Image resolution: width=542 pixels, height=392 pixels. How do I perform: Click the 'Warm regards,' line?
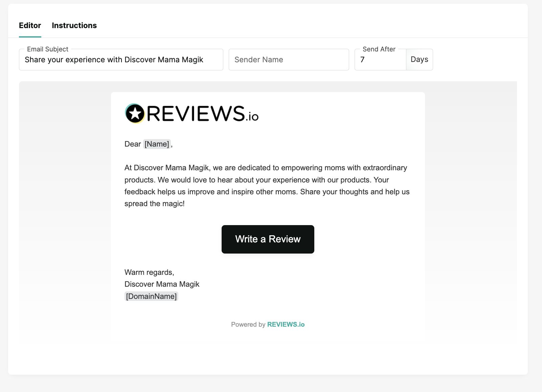point(149,273)
